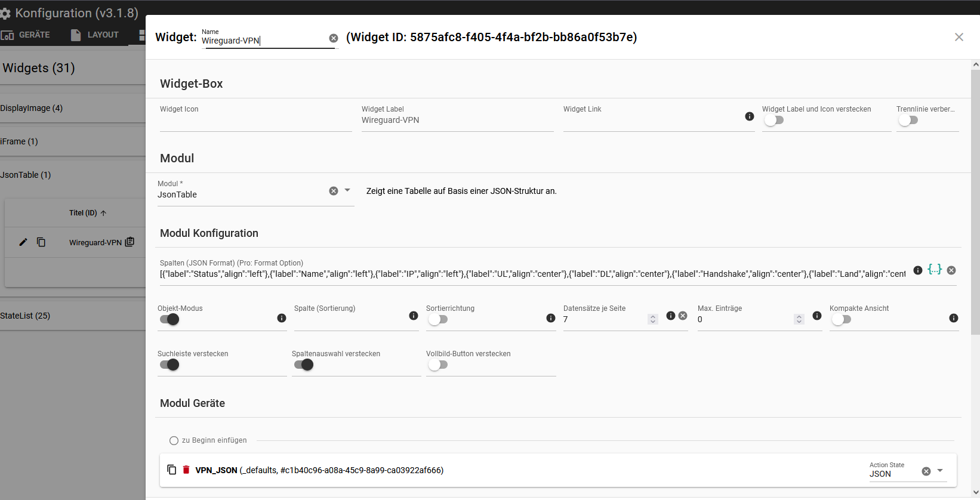Screen dimensions: 980x500
Task: Open the LAYOUT tab
Action: (95, 35)
